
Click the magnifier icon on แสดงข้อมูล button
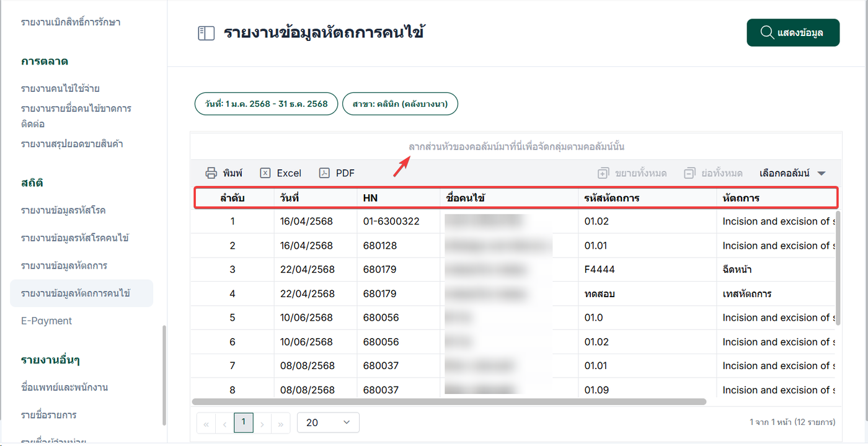(x=766, y=32)
